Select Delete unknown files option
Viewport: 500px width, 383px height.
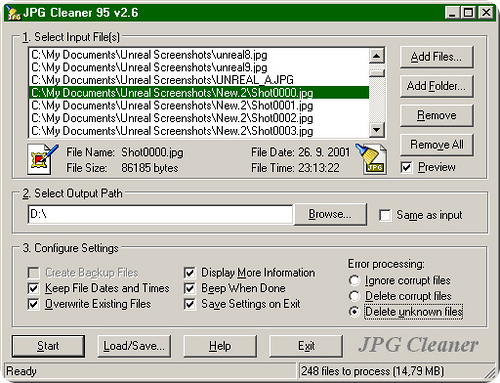[354, 312]
